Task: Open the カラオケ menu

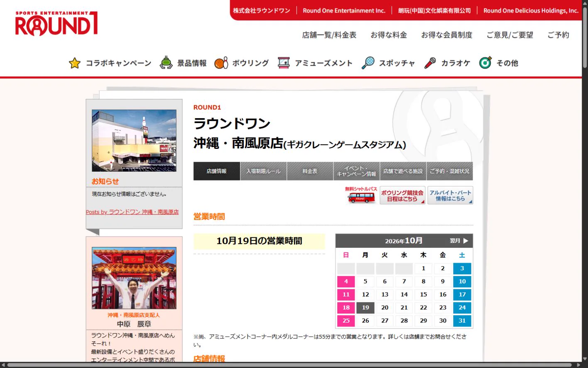Action: point(456,63)
